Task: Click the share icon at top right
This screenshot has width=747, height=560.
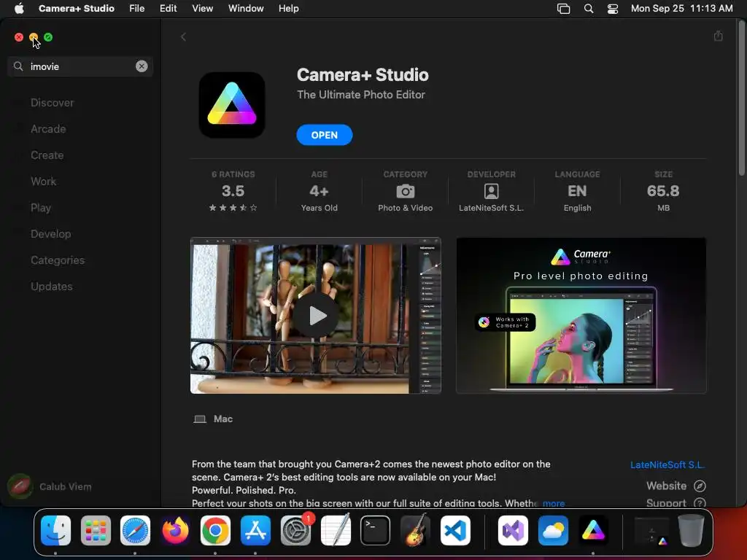Action: [x=719, y=36]
